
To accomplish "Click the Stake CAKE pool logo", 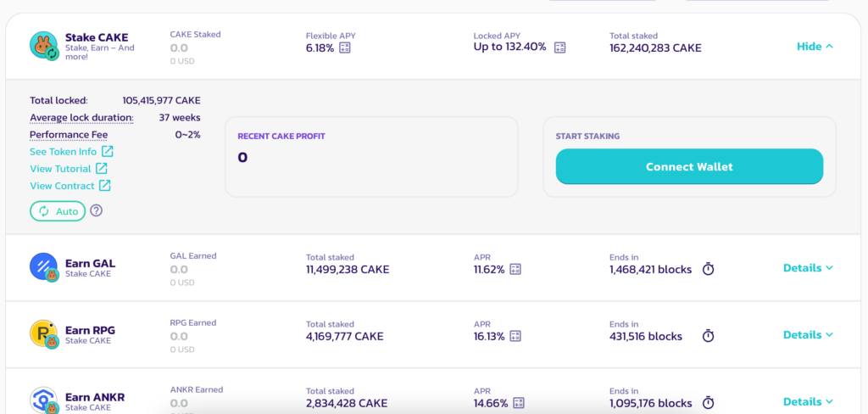I will [43, 46].
